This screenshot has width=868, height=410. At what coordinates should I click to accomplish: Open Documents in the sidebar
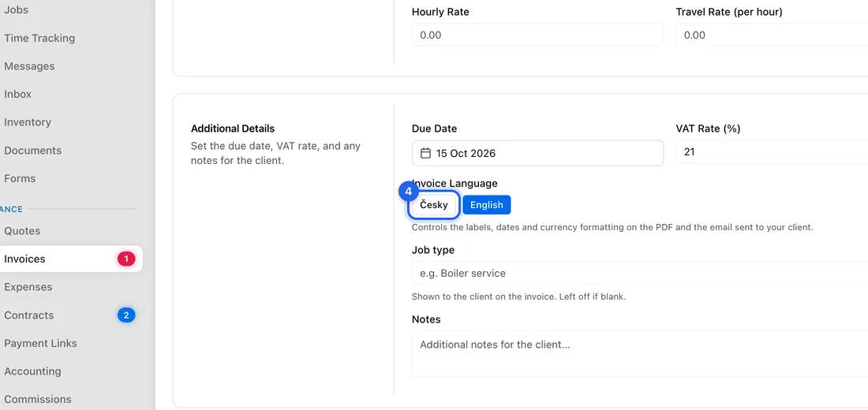(32, 151)
